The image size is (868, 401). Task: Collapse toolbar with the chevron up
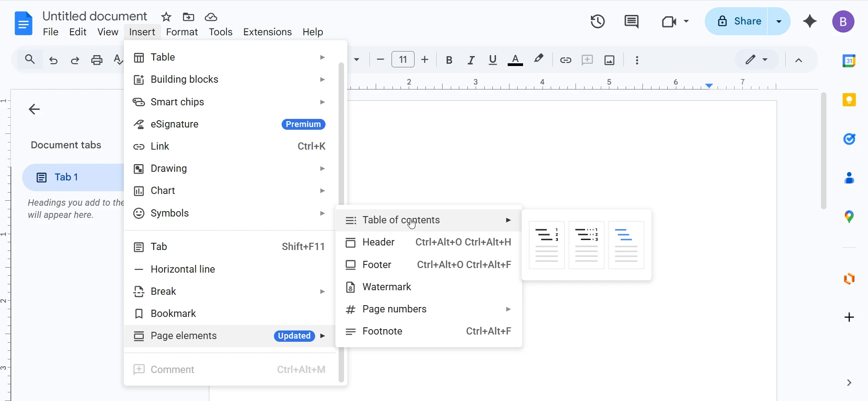coord(799,60)
